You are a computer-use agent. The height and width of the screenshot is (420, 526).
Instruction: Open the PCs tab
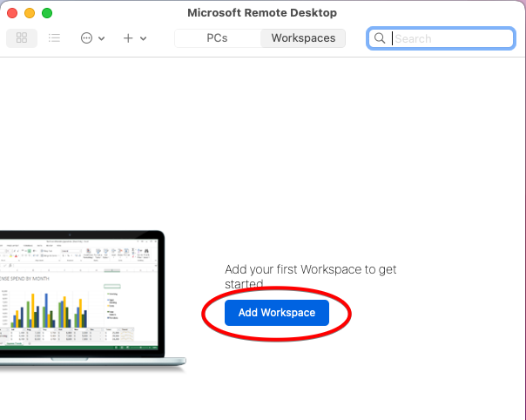217,38
